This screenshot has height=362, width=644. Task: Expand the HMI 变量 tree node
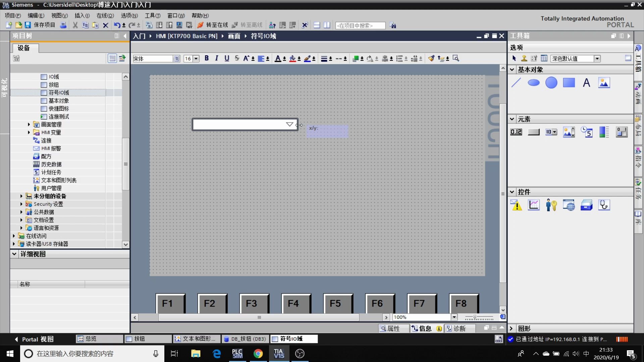click(x=29, y=132)
